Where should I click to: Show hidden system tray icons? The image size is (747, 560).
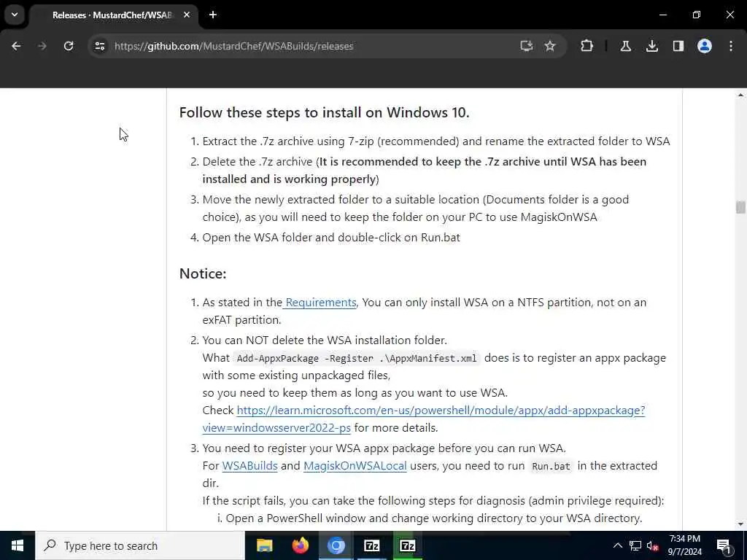pos(617,545)
